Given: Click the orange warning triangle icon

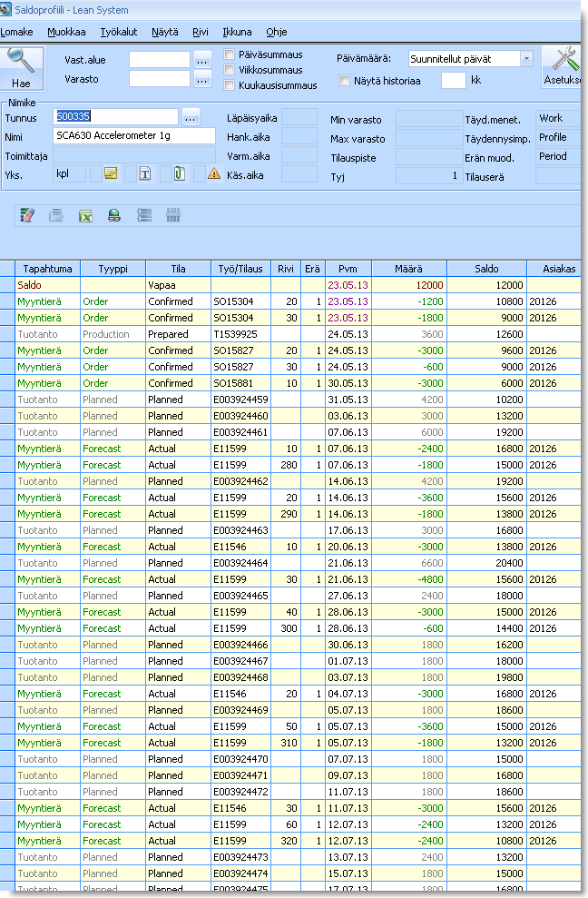Looking at the screenshot, I should pos(214,173).
